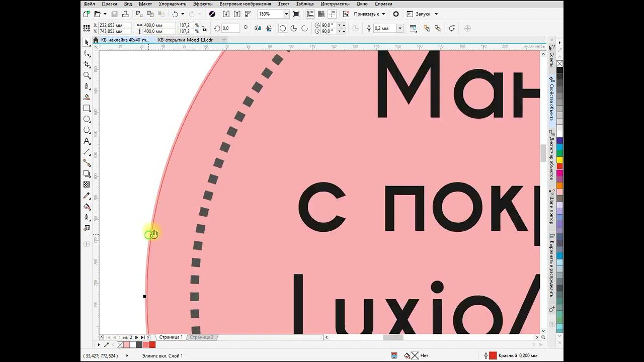Screen dimensions: 644x362
Task: Switch to КВ_открытки_Mood_Ш.cdr document tab
Action: (x=185, y=40)
